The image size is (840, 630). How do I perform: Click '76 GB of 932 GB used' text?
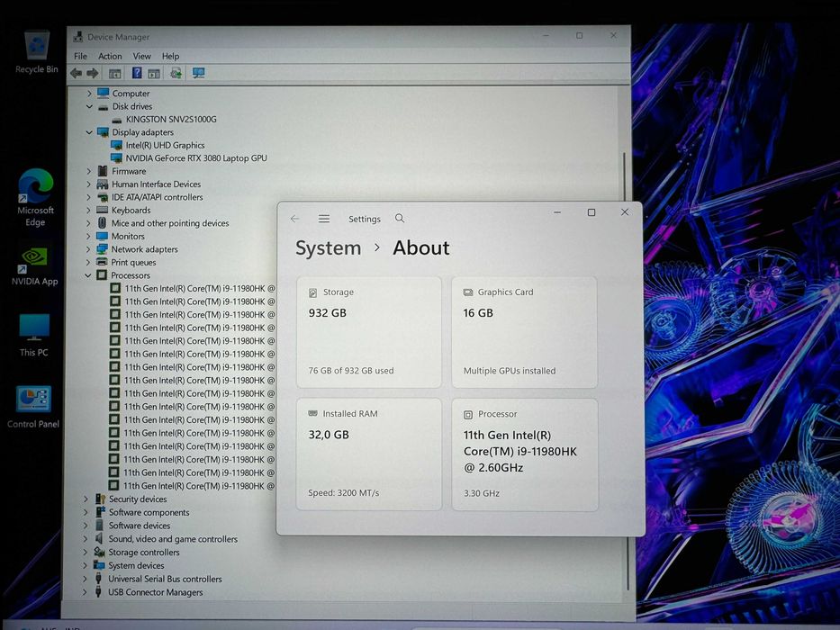(x=351, y=371)
